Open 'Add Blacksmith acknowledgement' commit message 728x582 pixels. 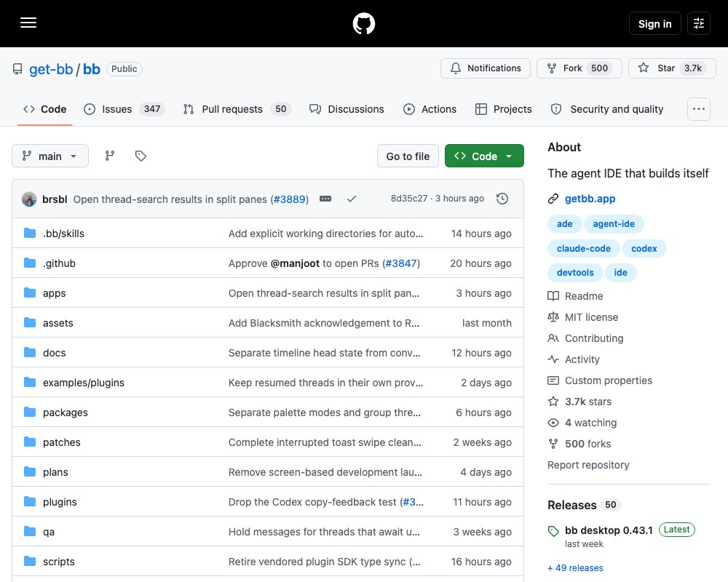coord(324,323)
